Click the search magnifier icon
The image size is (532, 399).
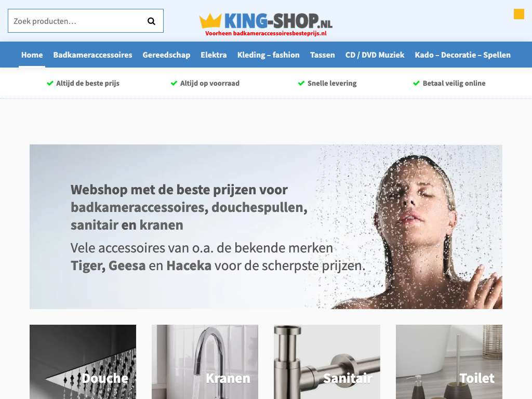pos(151,21)
